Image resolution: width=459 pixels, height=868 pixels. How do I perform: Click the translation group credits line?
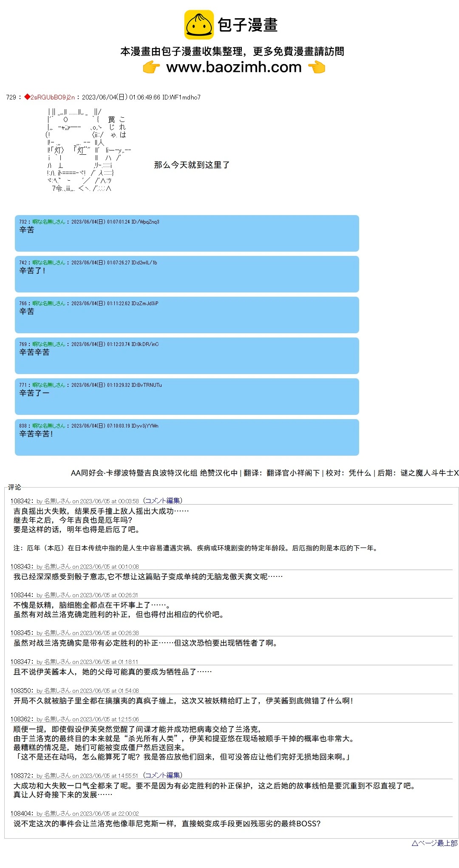click(265, 473)
